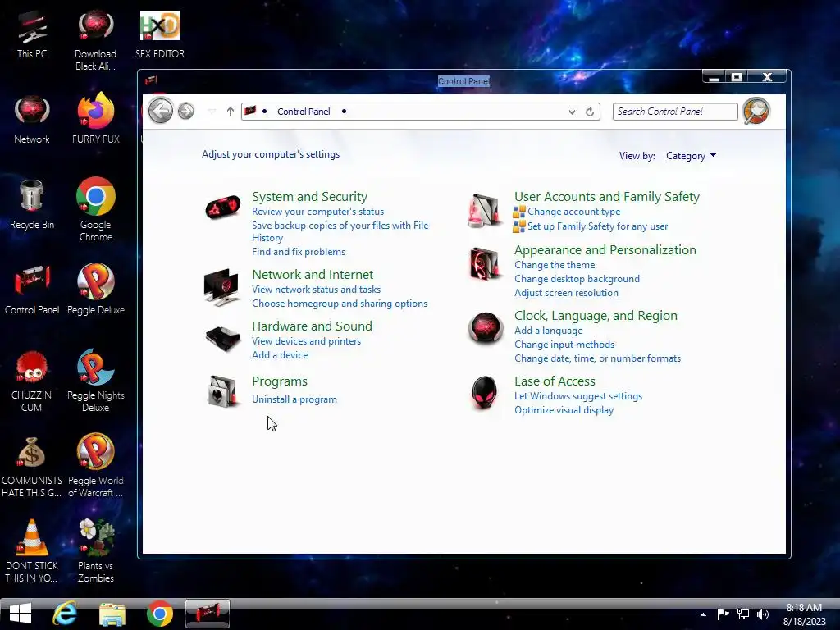The image size is (840, 630).
Task: Launch Chrome from the taskbar
Action: 160,614
